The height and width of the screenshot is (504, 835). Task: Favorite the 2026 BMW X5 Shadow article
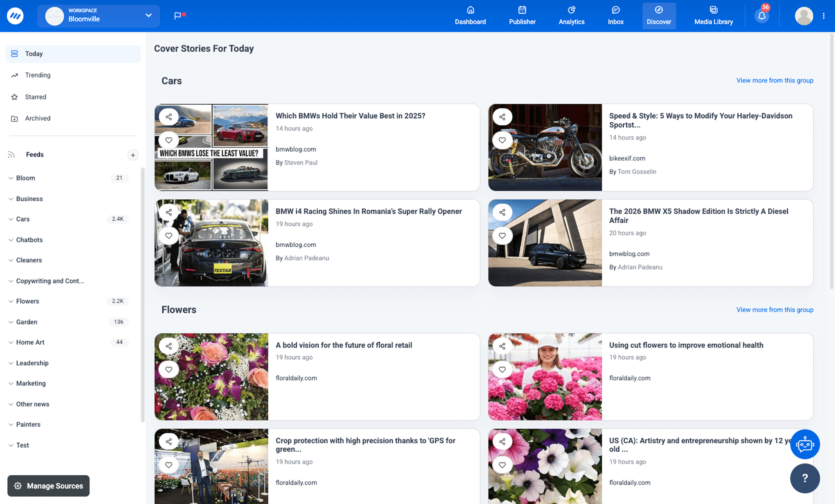(502, 235)
